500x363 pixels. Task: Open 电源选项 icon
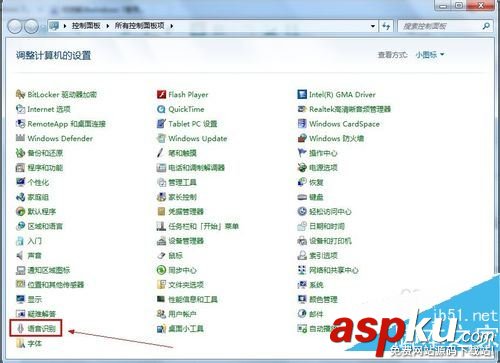(x=302, y=168)
